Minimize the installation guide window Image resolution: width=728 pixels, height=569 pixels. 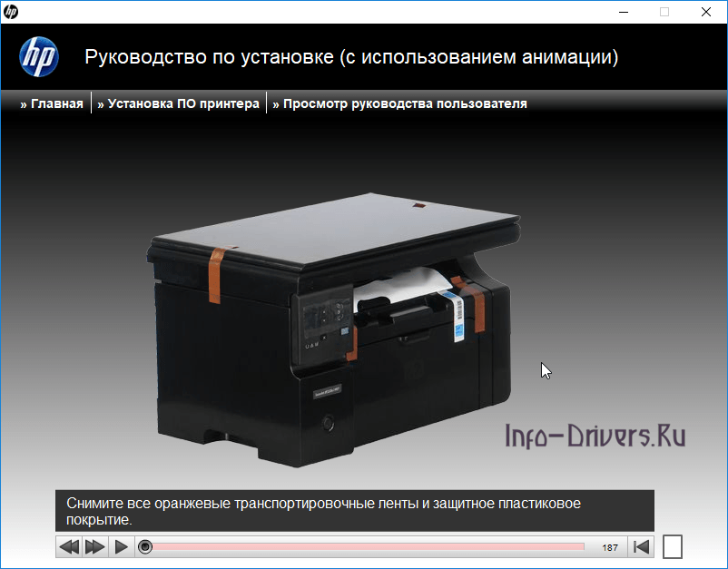point(624,12)
